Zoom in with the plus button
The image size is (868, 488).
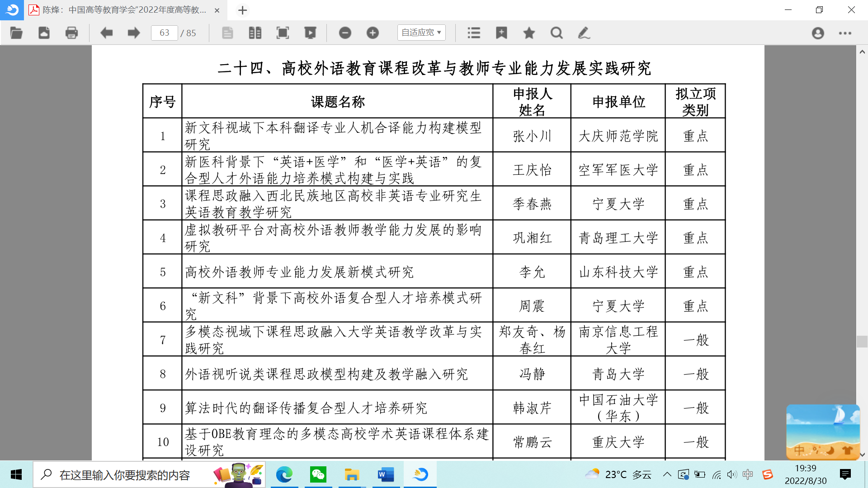(x=373, y=33)
